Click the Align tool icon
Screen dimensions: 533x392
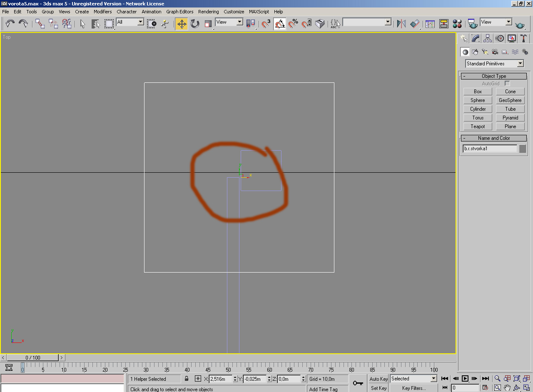click(x=415, y=24)
